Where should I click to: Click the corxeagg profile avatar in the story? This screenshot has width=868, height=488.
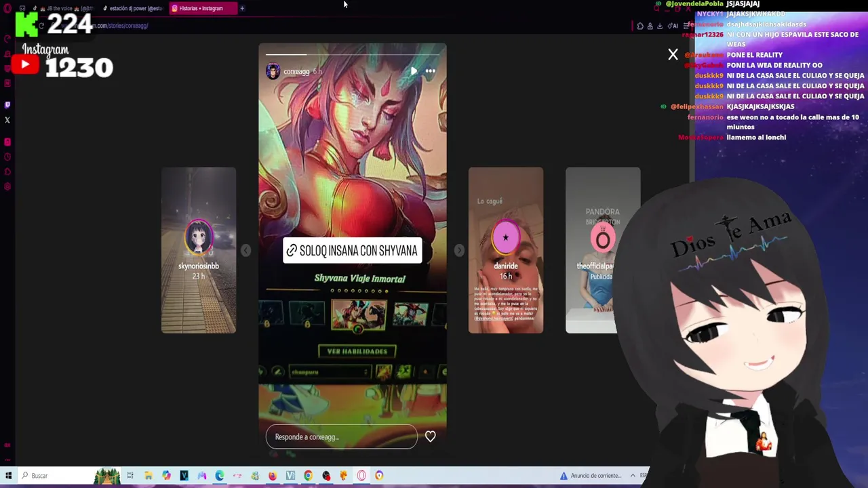click(273, 71)
